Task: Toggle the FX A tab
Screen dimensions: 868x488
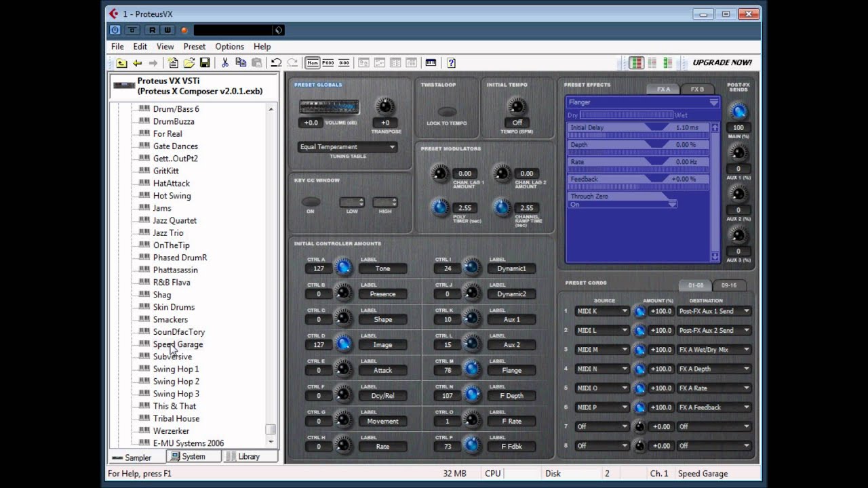Action: pos(663,89)
